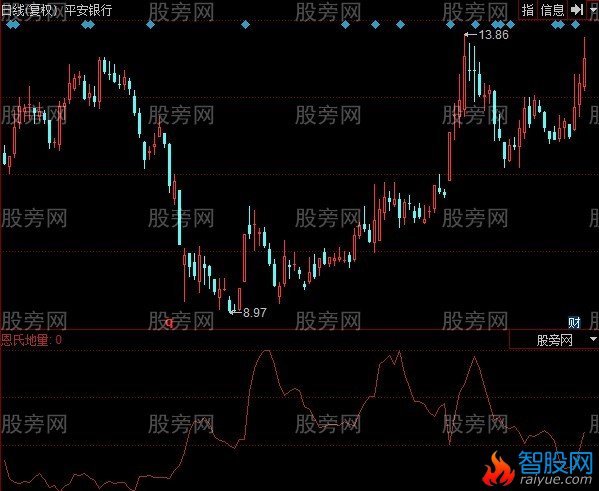Click the blue 财 finance icon

point(574,323)
